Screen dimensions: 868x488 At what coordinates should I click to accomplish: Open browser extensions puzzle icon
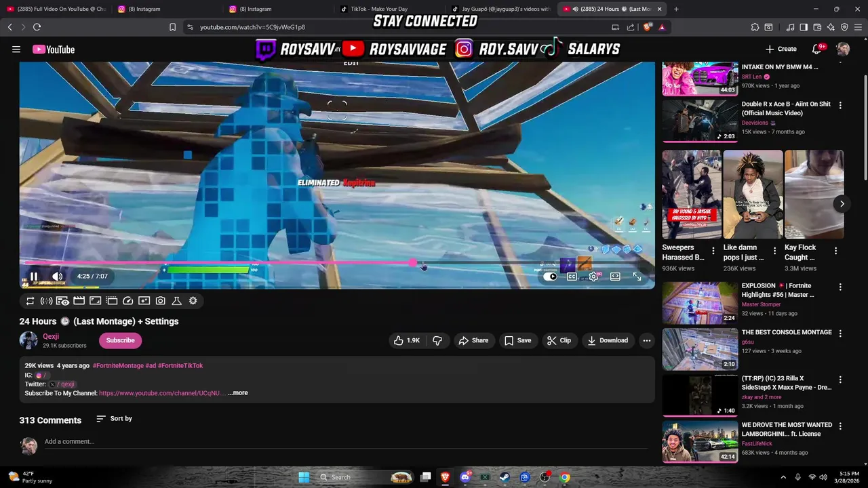click(x=755, y=27)
